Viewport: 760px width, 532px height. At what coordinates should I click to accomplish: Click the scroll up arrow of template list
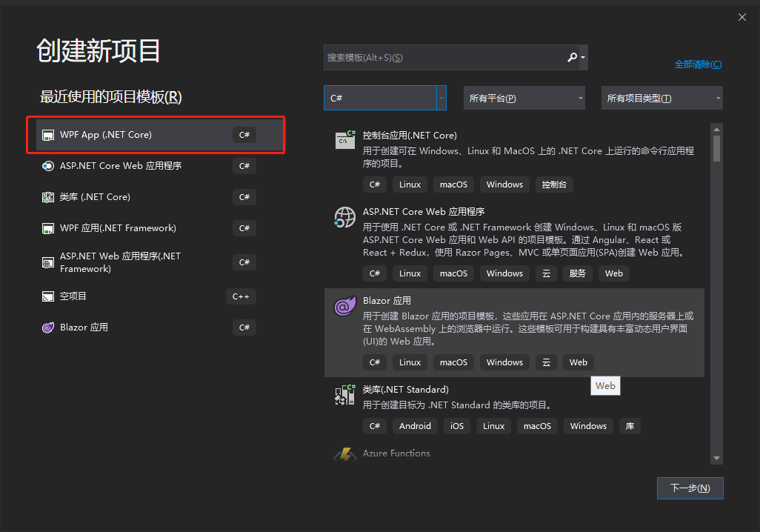click(716, 130)
